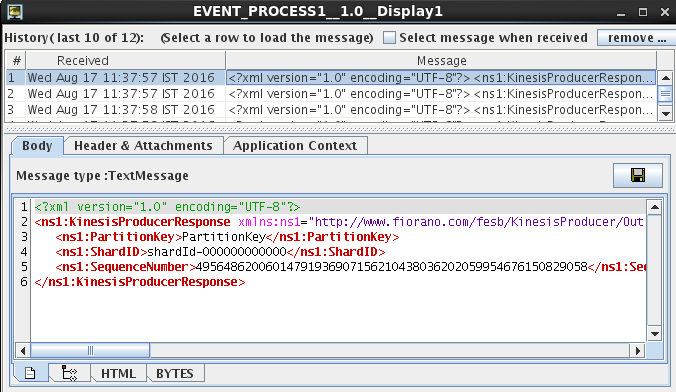This screenshot has height=392, width=676.
Task: Click the save message floppy disk icon
Action: [638, 175]
